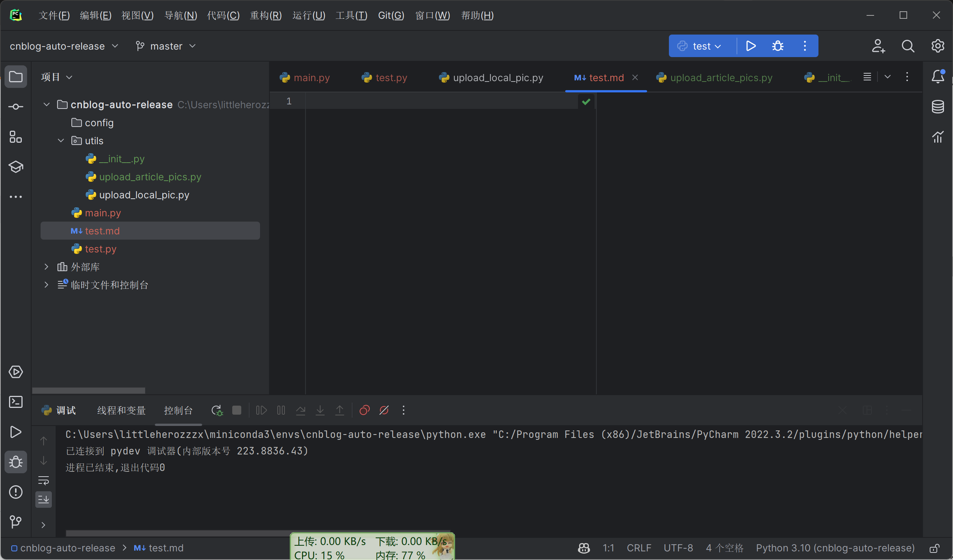This screenshot has width=953, height=560.
Task: Click the Python 3.10 interpreter in status bar
Action: [x=835, y=548]
